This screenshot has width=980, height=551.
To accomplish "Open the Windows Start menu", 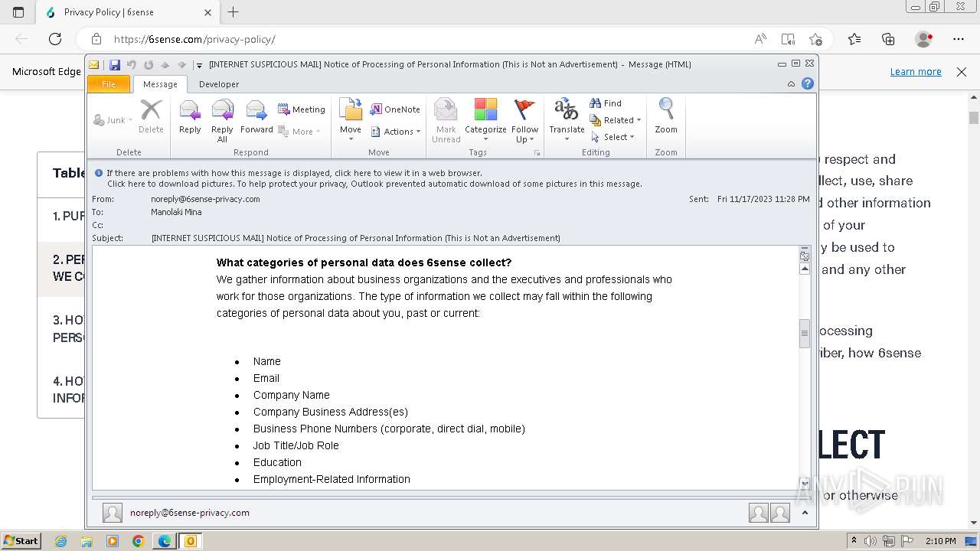I will click(21, 541).
